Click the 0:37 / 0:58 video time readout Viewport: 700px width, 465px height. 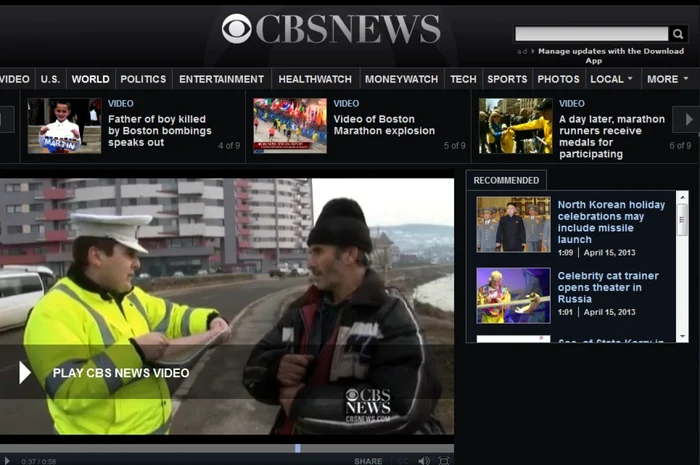[38, 461]
